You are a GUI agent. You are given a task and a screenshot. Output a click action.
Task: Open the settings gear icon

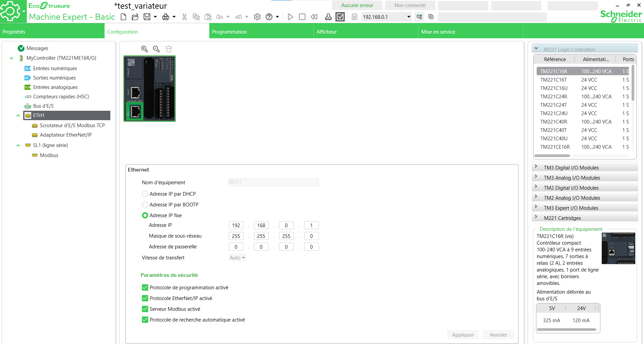tap(257, 17)
